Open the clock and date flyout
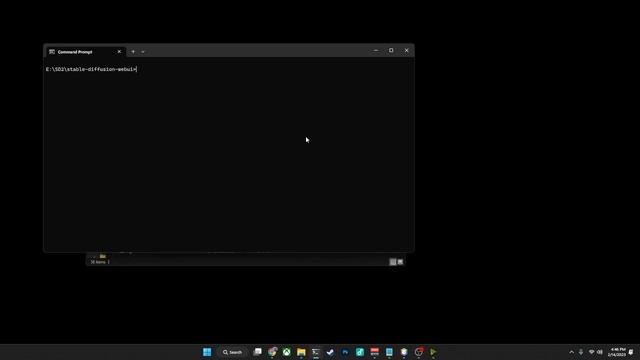This screenshot has height=360, width=640. [x=616, y=352]
